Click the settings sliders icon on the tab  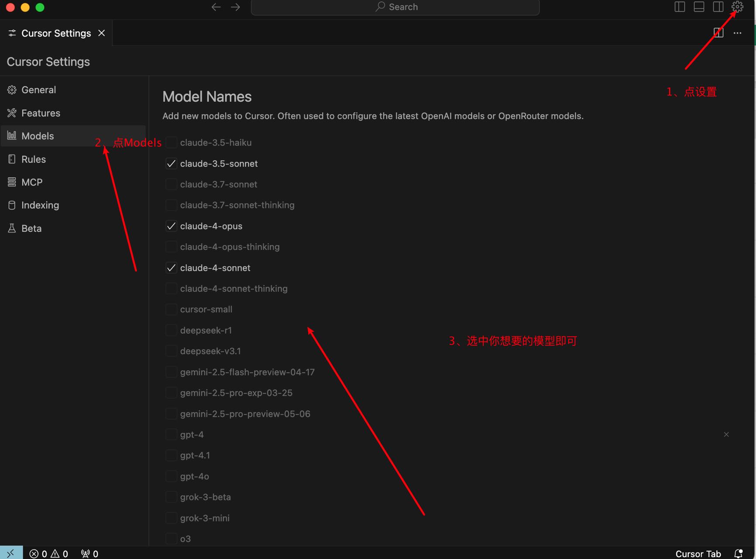coord(12,33)
